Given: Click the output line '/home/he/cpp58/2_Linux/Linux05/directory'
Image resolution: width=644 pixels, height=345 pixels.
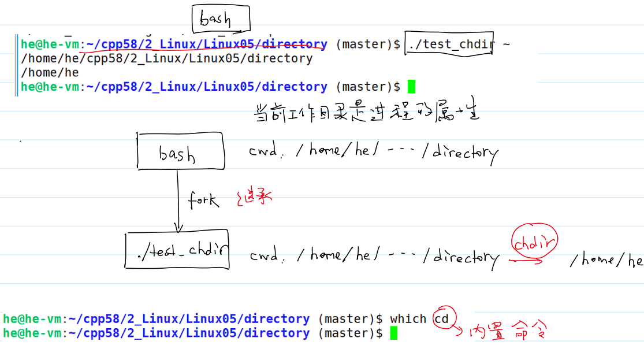Looking at the screenshot, I should pyautogui.click(x=167, y=58).
